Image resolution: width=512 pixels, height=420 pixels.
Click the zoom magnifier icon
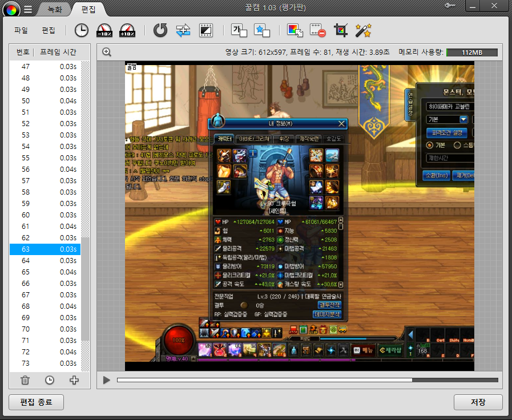point(107,52)
